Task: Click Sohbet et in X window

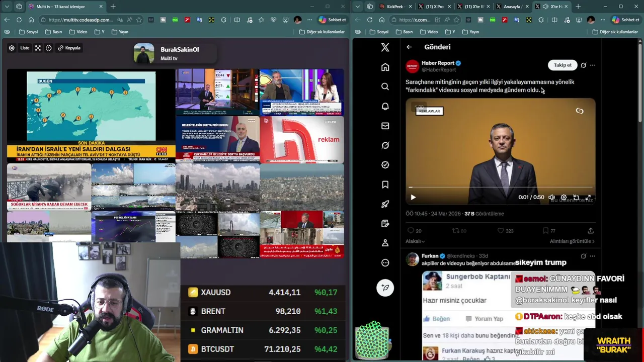Action: (626, 20)
